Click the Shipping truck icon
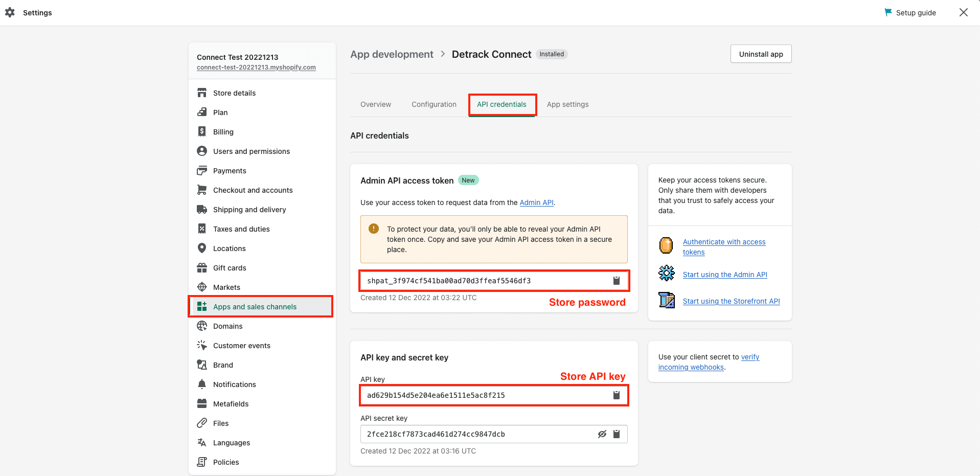Screen dimensions: 980x476 (x=202, y=210)
